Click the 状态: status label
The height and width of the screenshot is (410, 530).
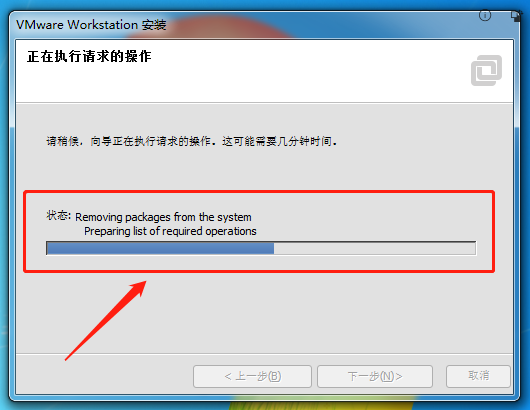pyautogui.click(x=58, y=215)
